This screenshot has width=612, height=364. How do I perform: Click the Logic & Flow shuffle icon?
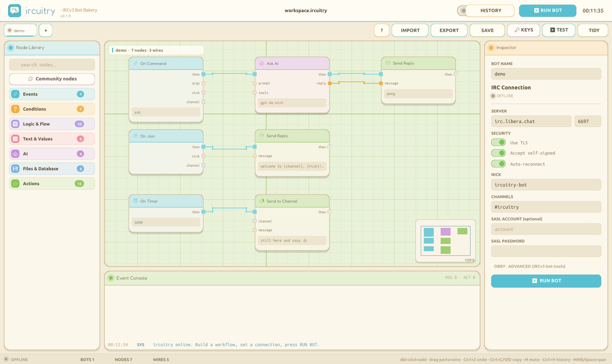pos(15,124)
